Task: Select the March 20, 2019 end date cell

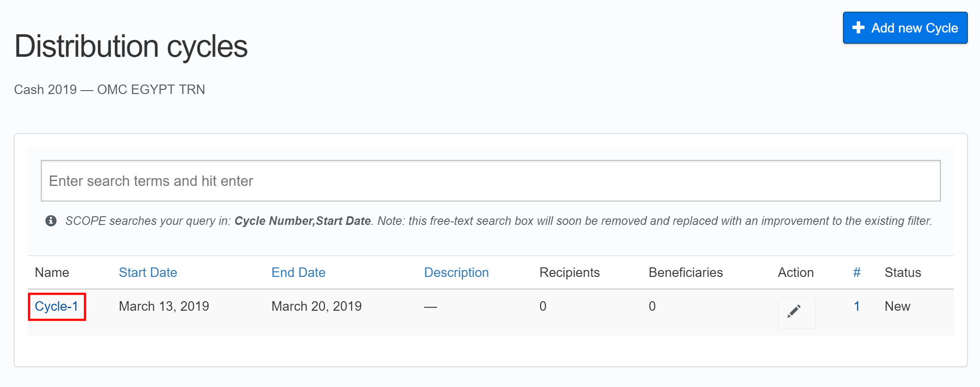Action: click(317, 306)
